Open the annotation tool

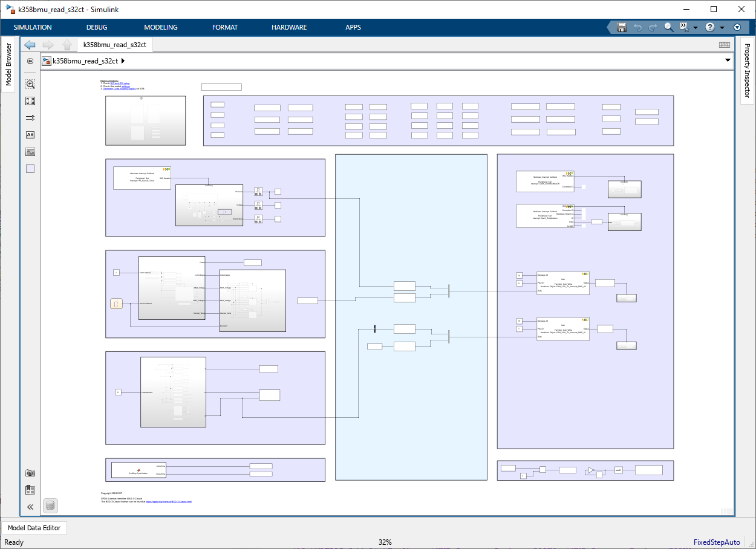click(30, 134)
